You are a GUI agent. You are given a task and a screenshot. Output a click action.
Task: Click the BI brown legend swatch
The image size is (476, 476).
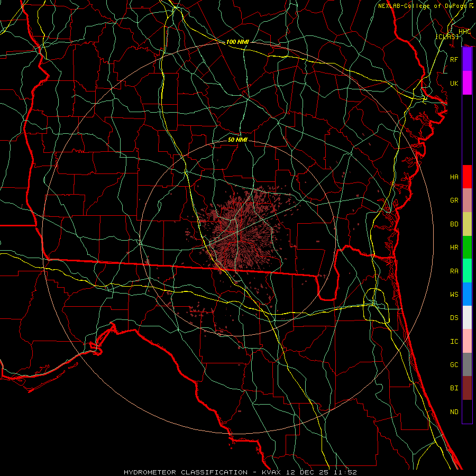coord(467,388)
